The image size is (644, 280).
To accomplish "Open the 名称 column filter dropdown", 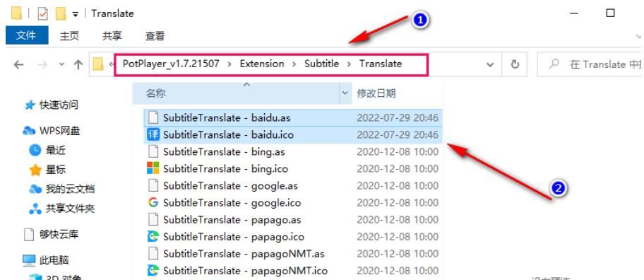I will pyautogui.click(x=345, y=93).
